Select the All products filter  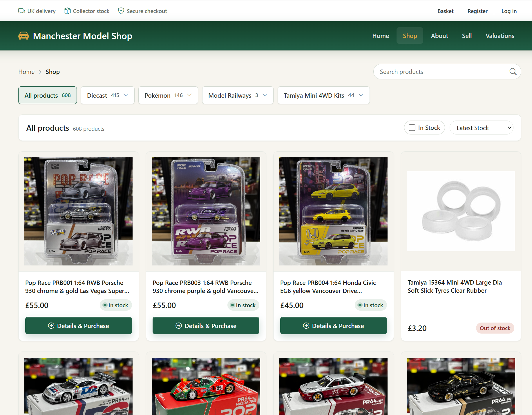tap(48, 95)
